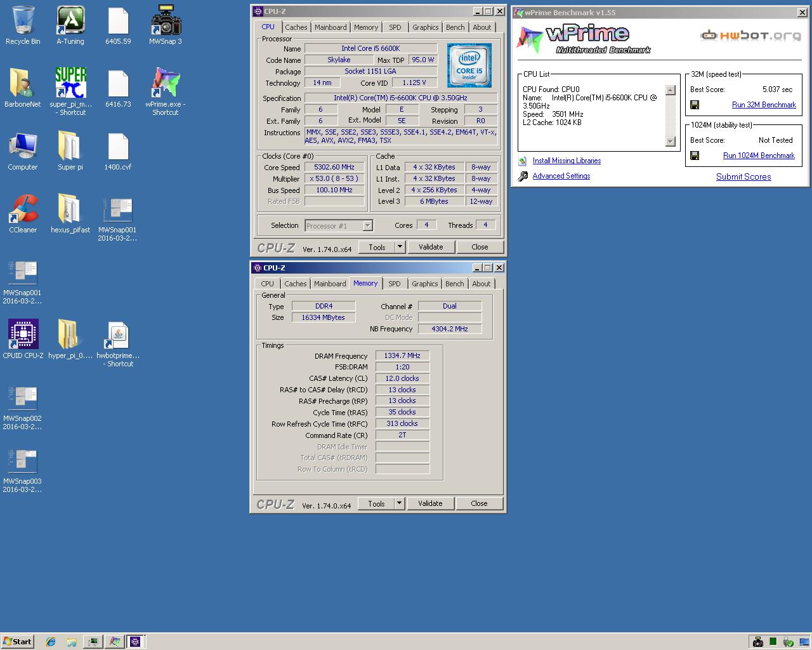This screenshot has width=812, height=650.
Task: Launch CCleaner from the desktop
Action: 23,214
